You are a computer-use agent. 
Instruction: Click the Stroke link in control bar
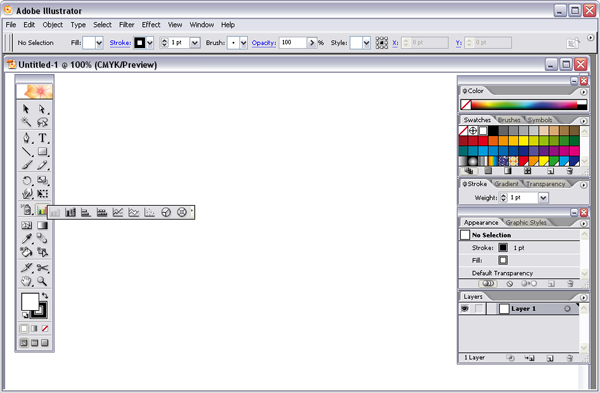pyautogui.click(x=120, y=43)
